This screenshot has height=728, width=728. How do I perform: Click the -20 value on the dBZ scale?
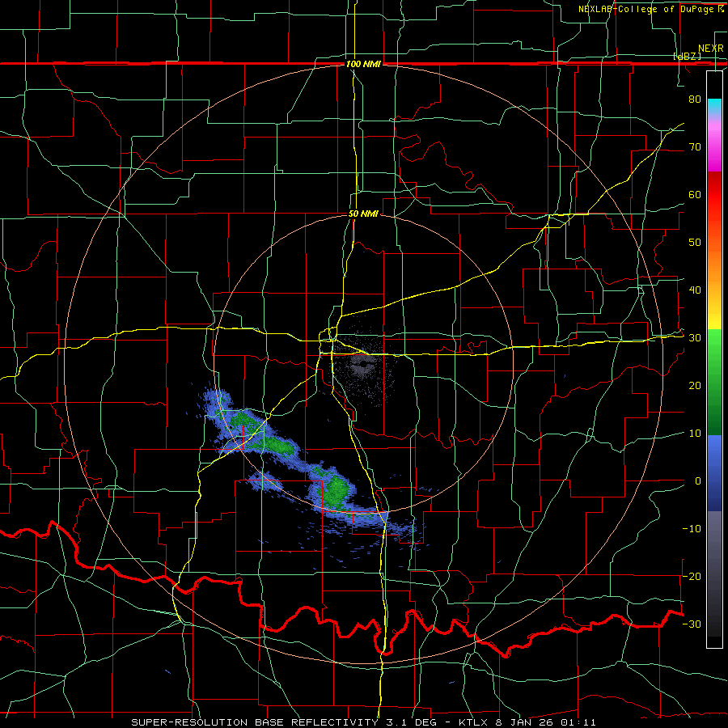692,576
